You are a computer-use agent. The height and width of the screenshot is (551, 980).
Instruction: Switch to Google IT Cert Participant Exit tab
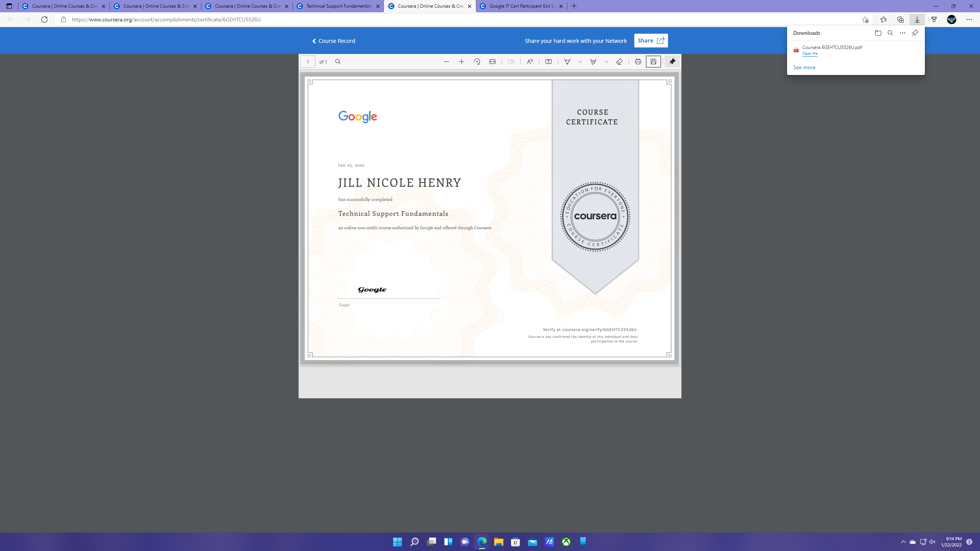coord(521,6)
